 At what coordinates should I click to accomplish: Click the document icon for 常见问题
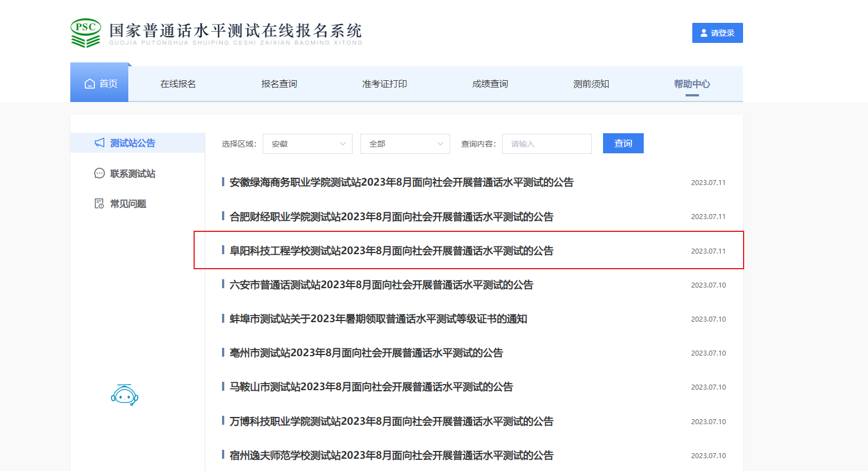point(99,203)
